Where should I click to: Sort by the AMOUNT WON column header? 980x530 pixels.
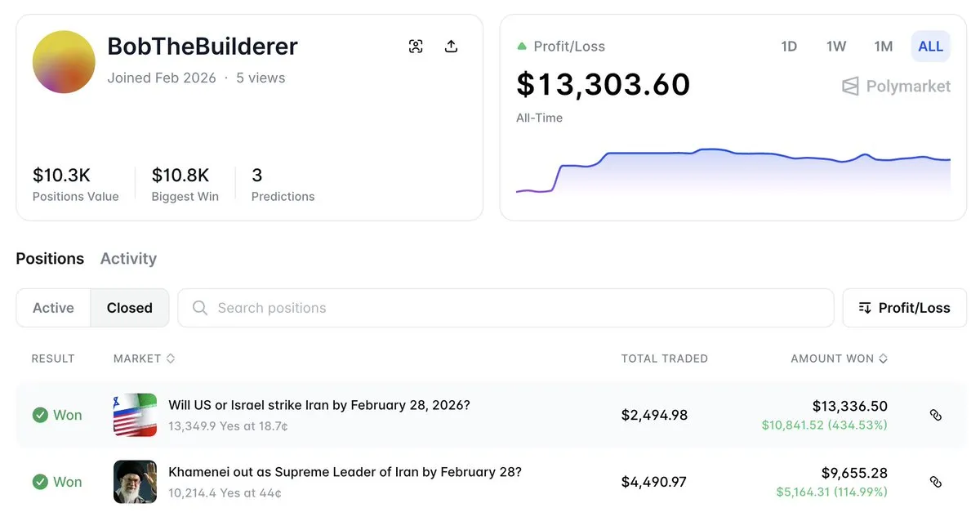[839, 359]
